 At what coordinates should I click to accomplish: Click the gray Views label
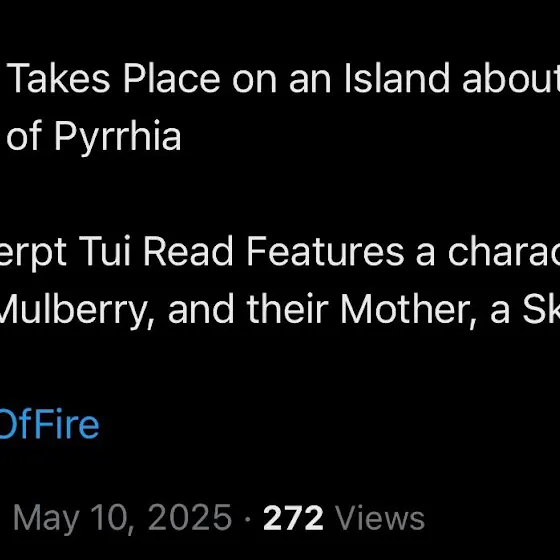coord(381,518)
